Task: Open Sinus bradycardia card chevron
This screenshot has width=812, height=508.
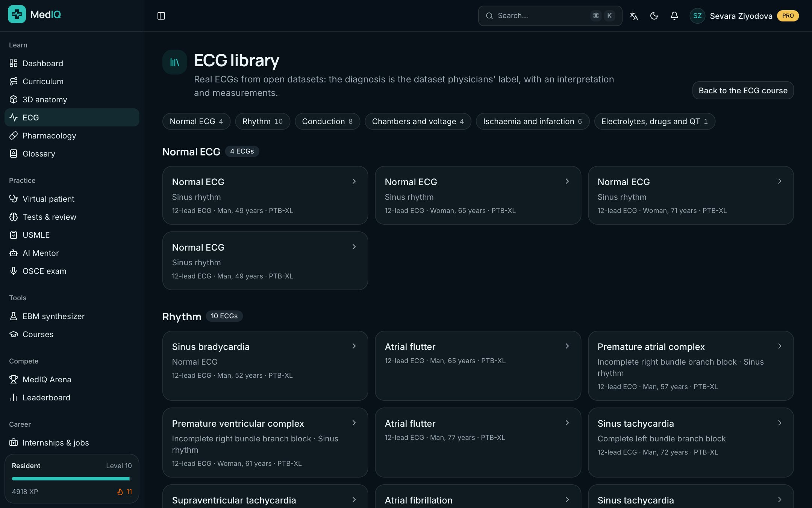Action: click(x=354, y=346)
